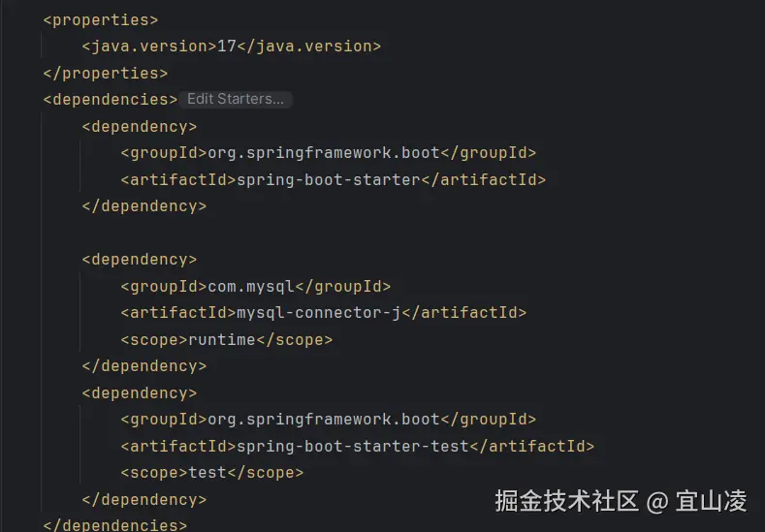Select the com.mysql groupId value

[251, 286]
